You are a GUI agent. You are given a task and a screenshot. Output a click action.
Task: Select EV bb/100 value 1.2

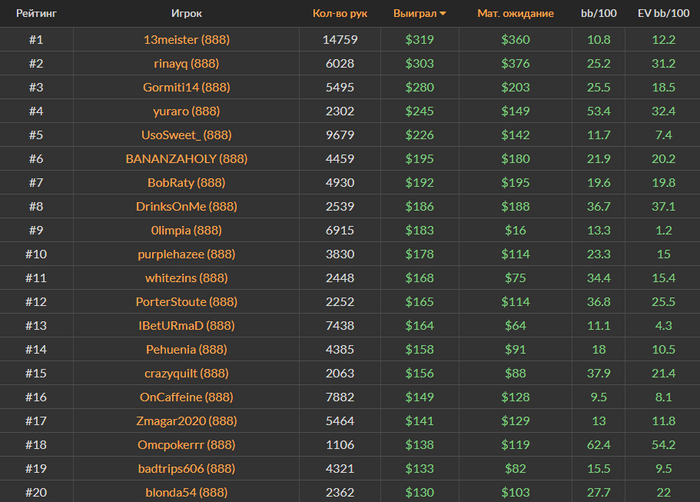(663, 230)
